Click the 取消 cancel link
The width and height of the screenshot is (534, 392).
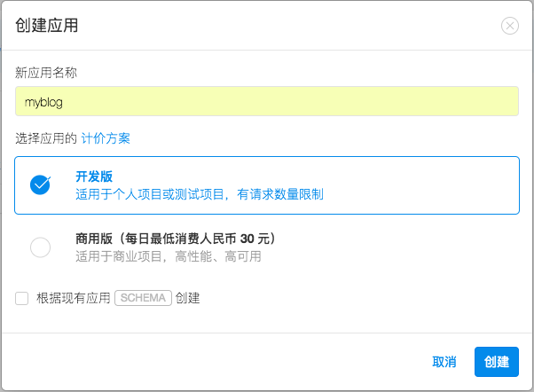444,362
